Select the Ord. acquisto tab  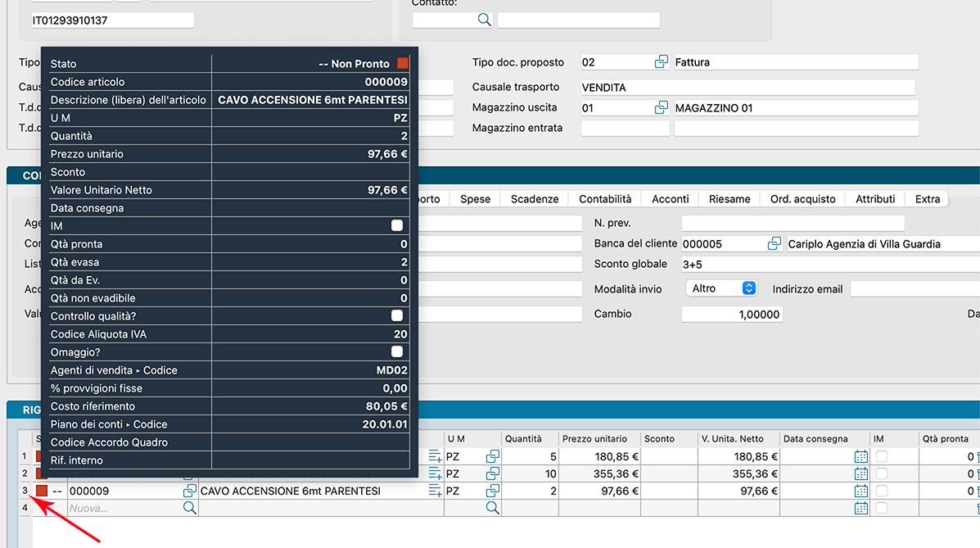pos(802,199)
